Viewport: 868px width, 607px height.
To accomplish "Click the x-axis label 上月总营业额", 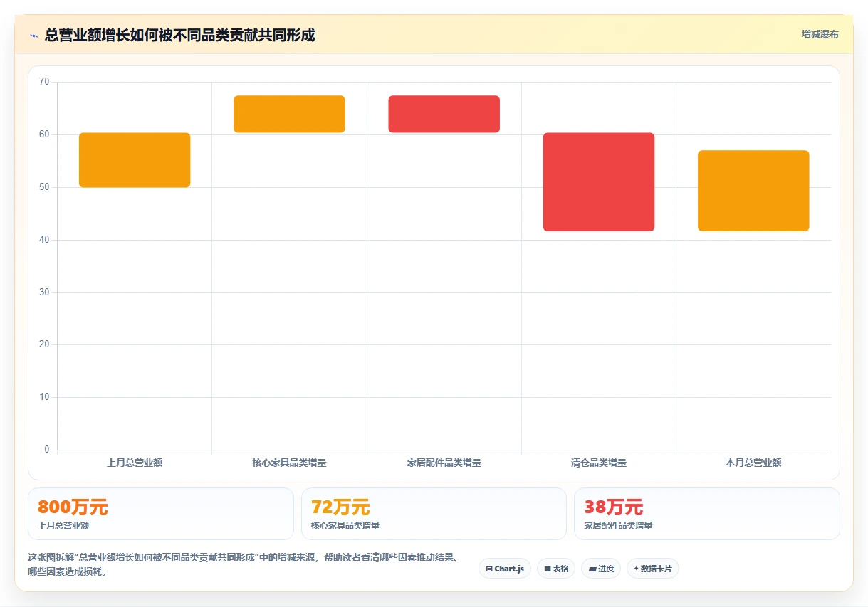I will [135, 463].
